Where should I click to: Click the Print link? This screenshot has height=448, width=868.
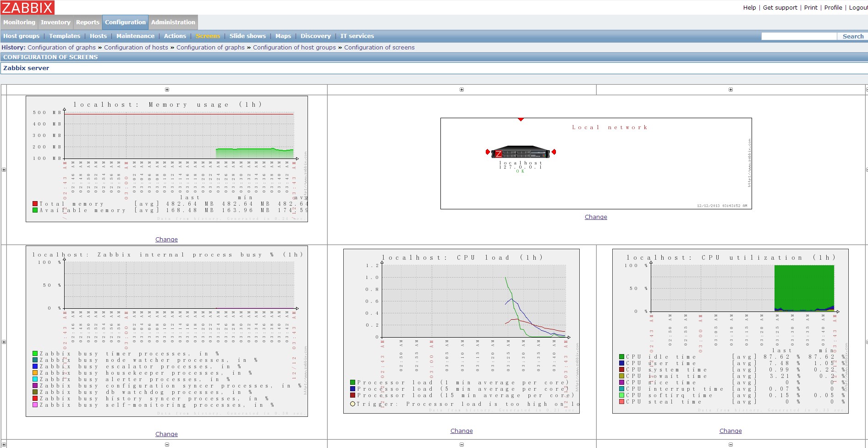tap(811, 8)
